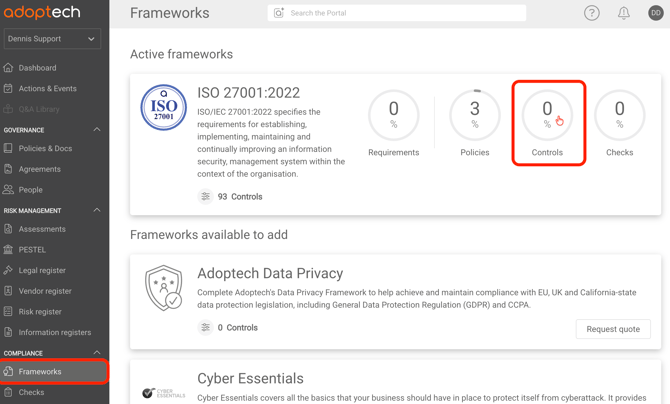Collapse the Compliance section

coord(97,353)
